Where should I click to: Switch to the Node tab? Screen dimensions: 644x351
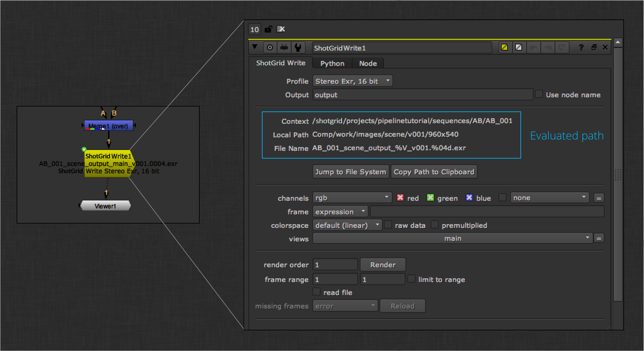pyautogui.click(x=368, y=63)
